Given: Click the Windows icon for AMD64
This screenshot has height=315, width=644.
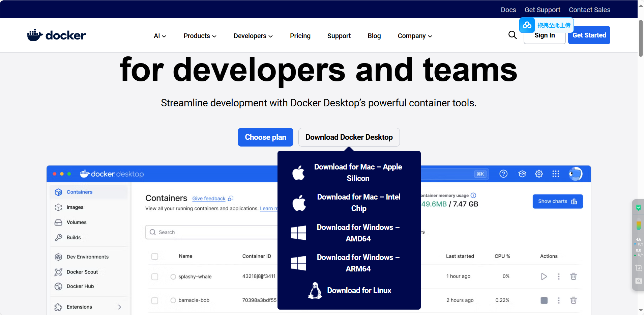Looking at the screenshot, I should click(298, 233).
